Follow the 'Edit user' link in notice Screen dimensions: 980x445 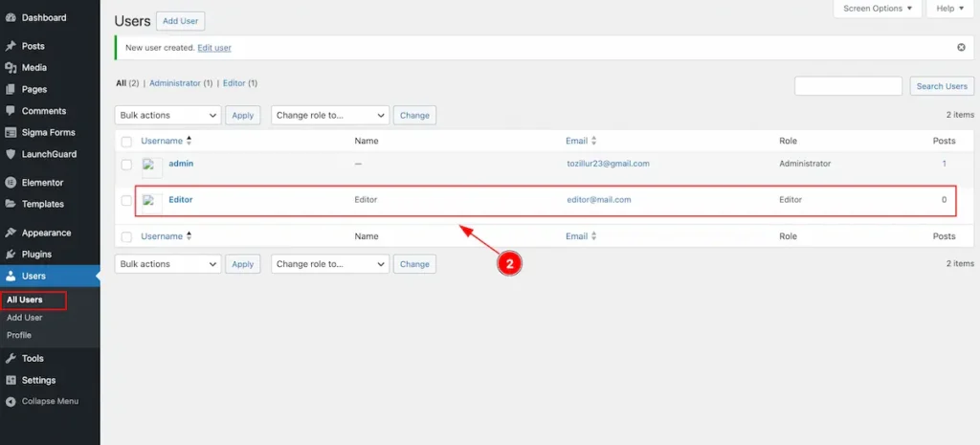click(214, 48)
